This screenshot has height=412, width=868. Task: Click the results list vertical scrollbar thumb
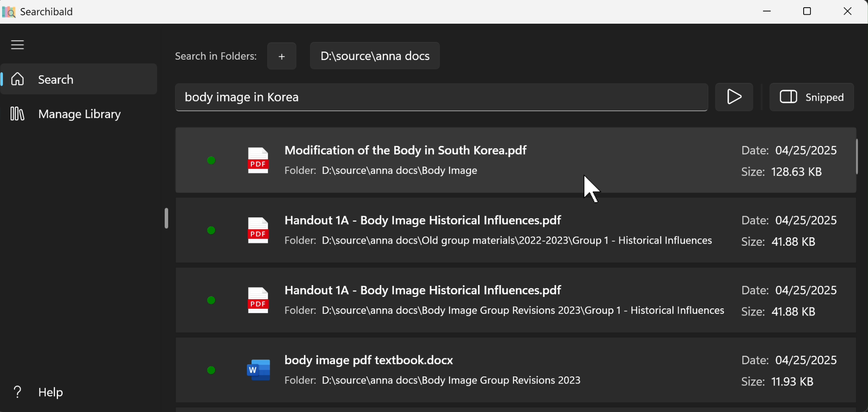click(857, 157)
